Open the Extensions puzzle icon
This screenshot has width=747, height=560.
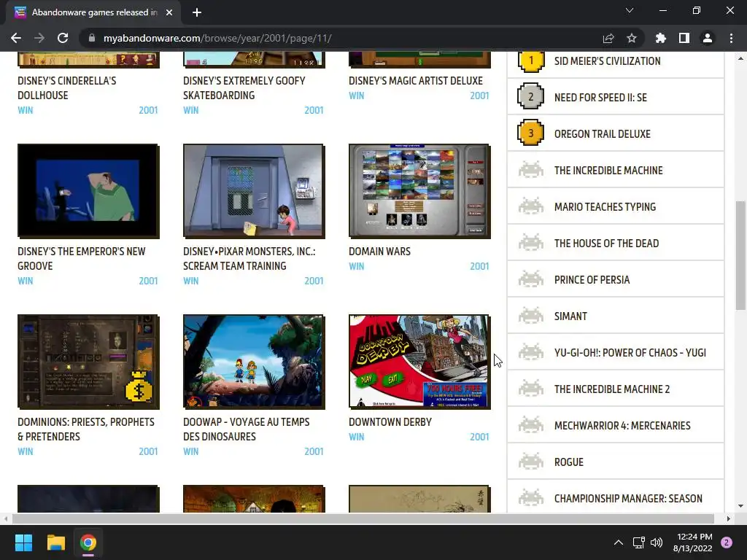click(x=661, y=38)
